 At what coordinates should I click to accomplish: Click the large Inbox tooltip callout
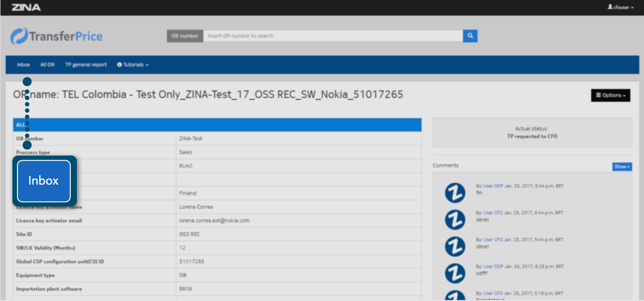pos(44,181)
